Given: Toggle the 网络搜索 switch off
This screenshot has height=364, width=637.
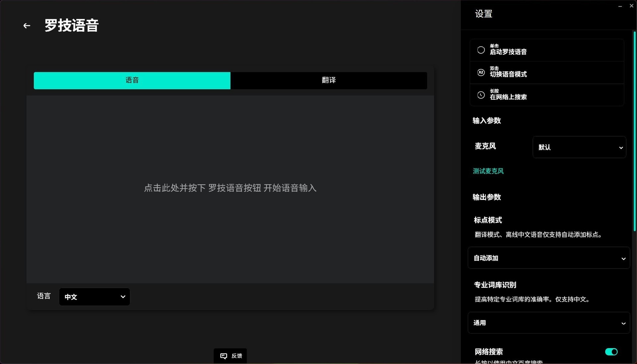Looking at the screenshot, I should (611, 352).
